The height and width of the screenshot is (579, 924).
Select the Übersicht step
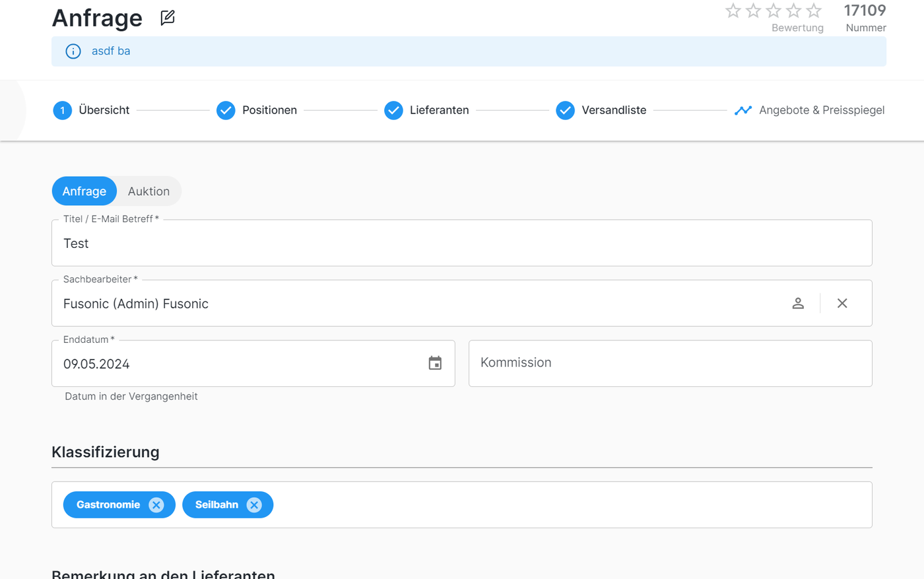91,110
